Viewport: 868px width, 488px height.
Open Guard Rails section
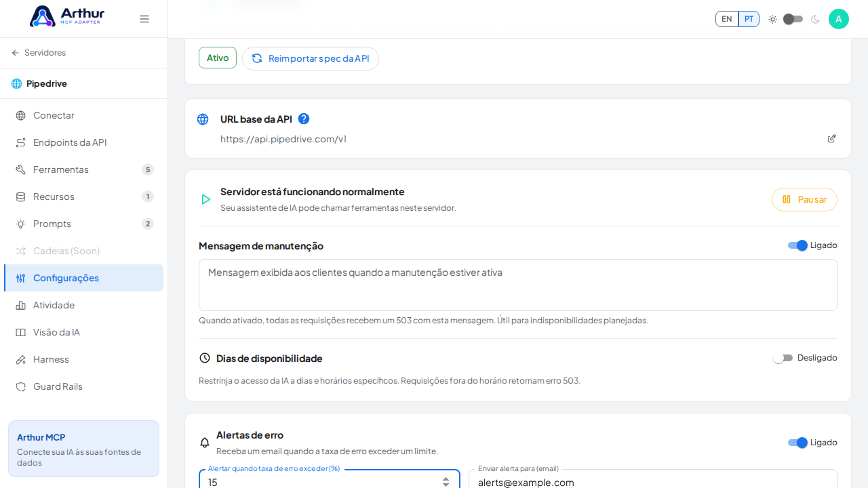83,386
